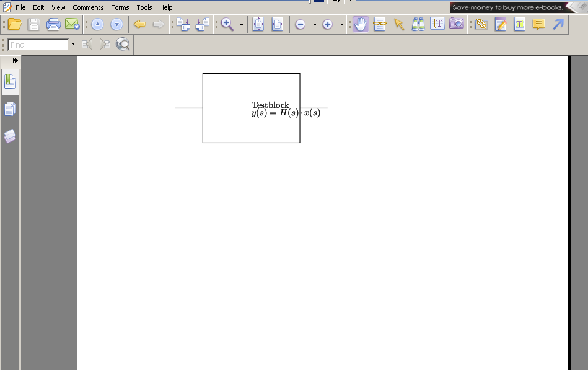Select the Snapshot camera tool

[x=457, y=24]
